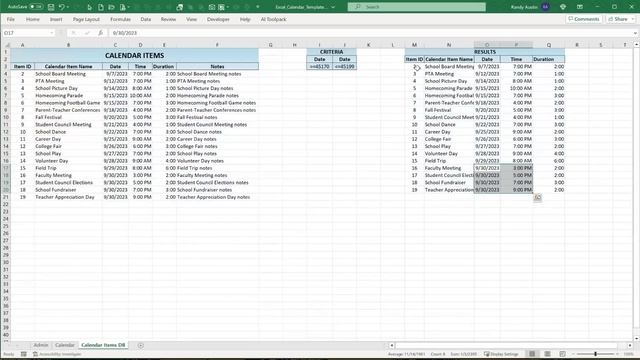
Task: Select row 21 header
Action: (x=6, y=197)
